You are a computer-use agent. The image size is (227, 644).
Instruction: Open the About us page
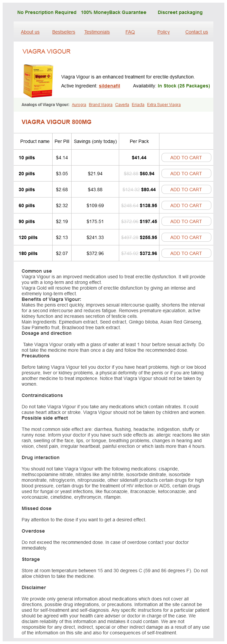click(30, 32)
